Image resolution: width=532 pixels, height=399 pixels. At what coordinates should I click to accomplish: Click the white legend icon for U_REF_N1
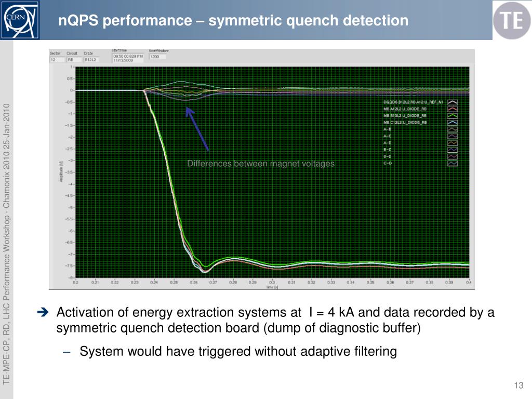[x=453, y=102]
